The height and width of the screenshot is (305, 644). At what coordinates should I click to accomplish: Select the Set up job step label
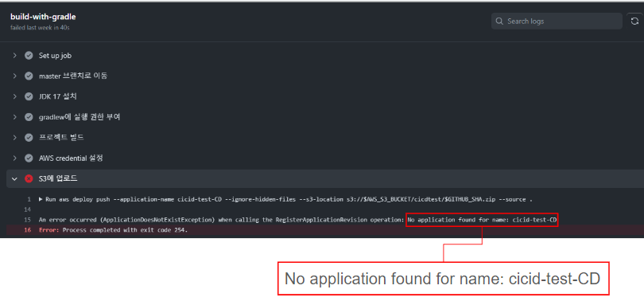55,56
